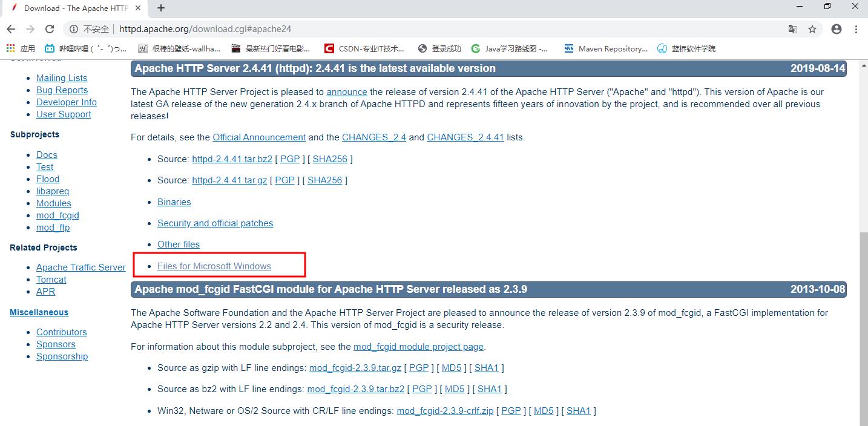
Task: Open User Support sidebar link
Action: point(64,114)
